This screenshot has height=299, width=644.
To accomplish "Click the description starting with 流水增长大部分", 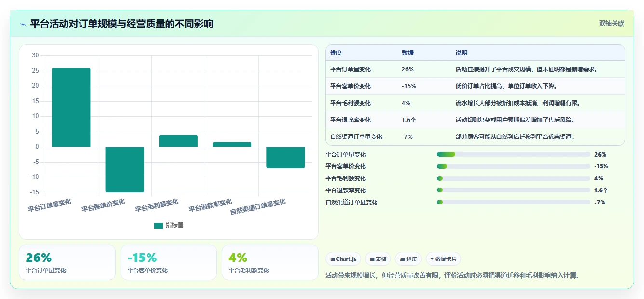I will (518, 103).
